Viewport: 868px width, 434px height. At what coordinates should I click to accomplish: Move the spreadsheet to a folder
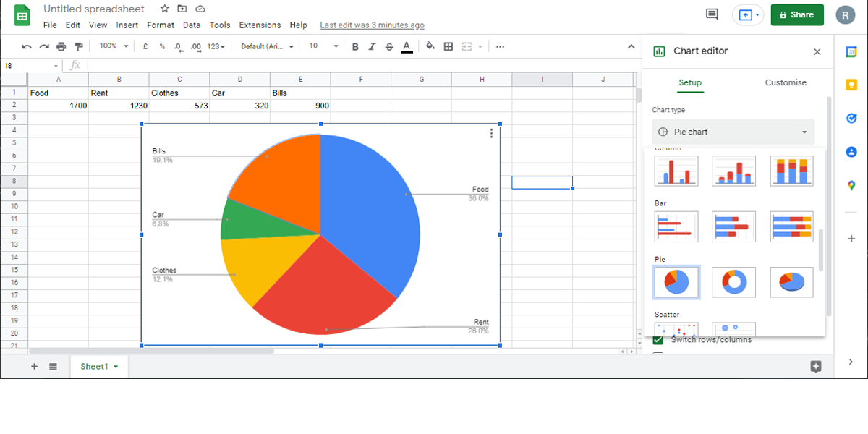click(182, 9)
